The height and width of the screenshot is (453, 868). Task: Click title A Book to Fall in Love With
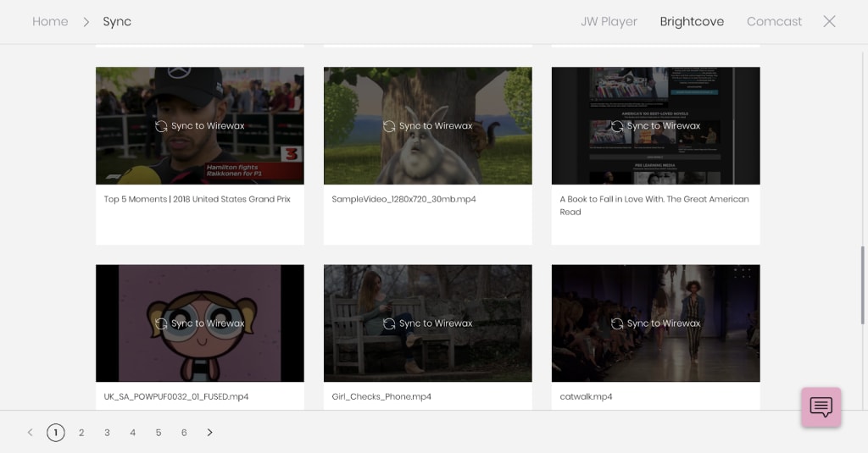tap(654, 205)
